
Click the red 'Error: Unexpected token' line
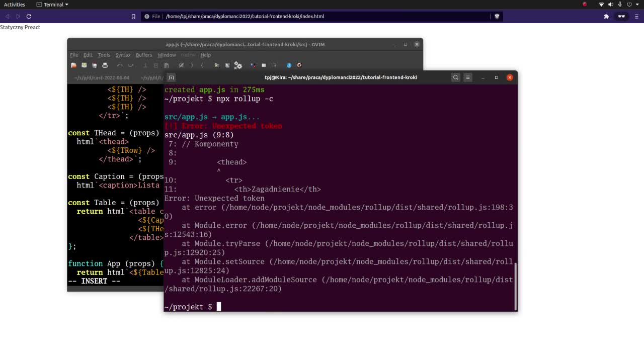coord(223,126)
